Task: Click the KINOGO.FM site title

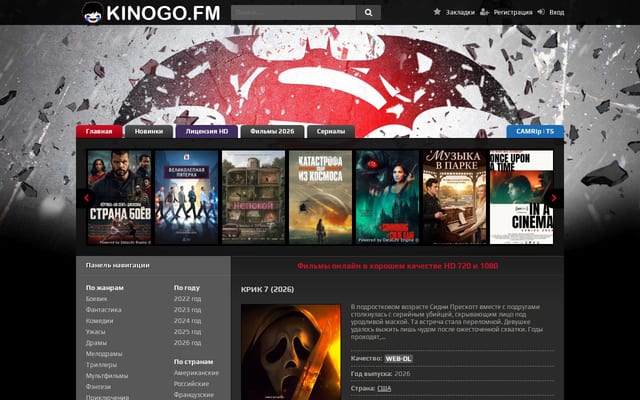Action: pyautogui.click(x=163, y=13)
